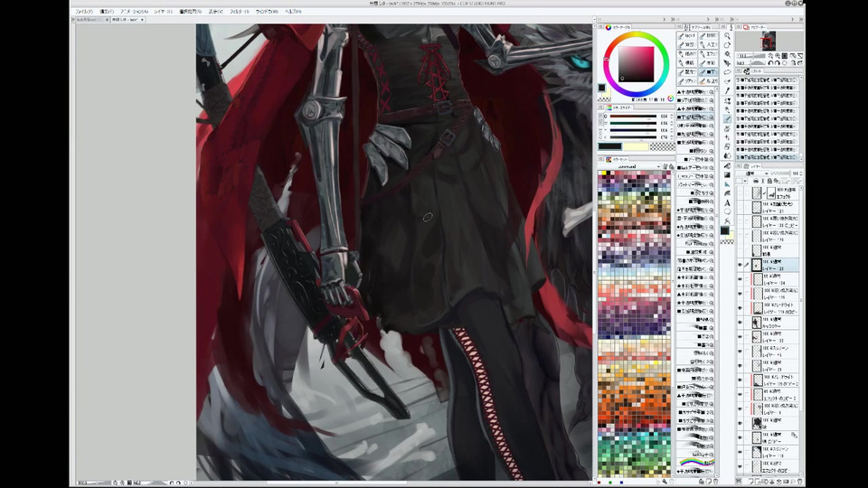
Task: Open the Color Wheel panel tab icon
Action: (x=609, y=27)
